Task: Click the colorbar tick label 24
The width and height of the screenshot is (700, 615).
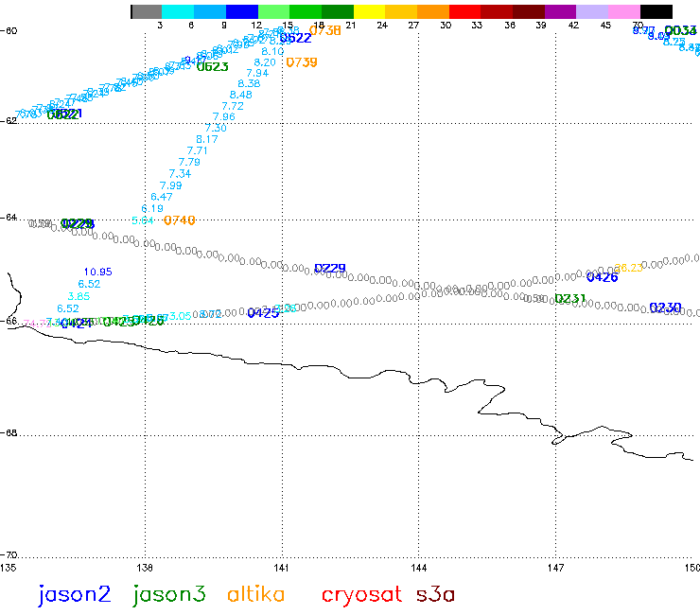Action: tap(382, 26)
